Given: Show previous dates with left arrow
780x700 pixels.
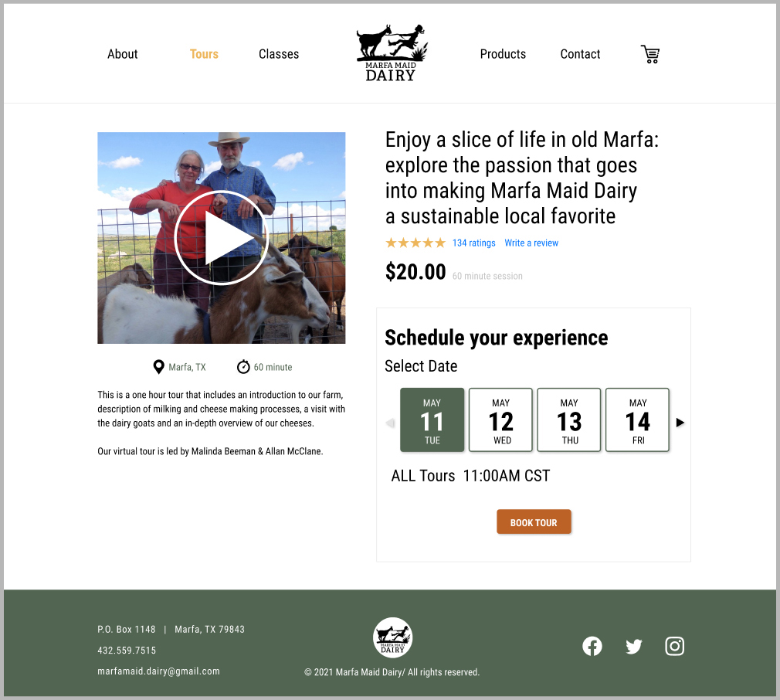Looking at the screenshot, I should click(390, 423).
